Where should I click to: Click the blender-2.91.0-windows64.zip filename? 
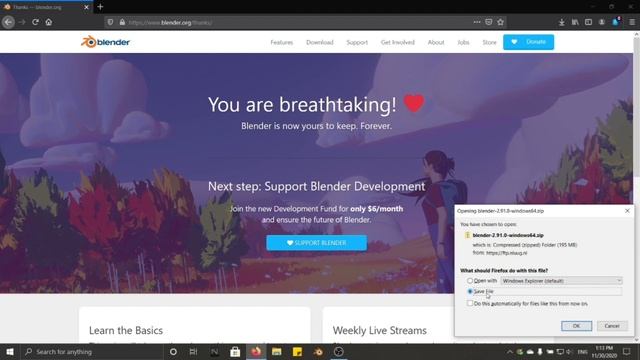click(x=508, y=235)
